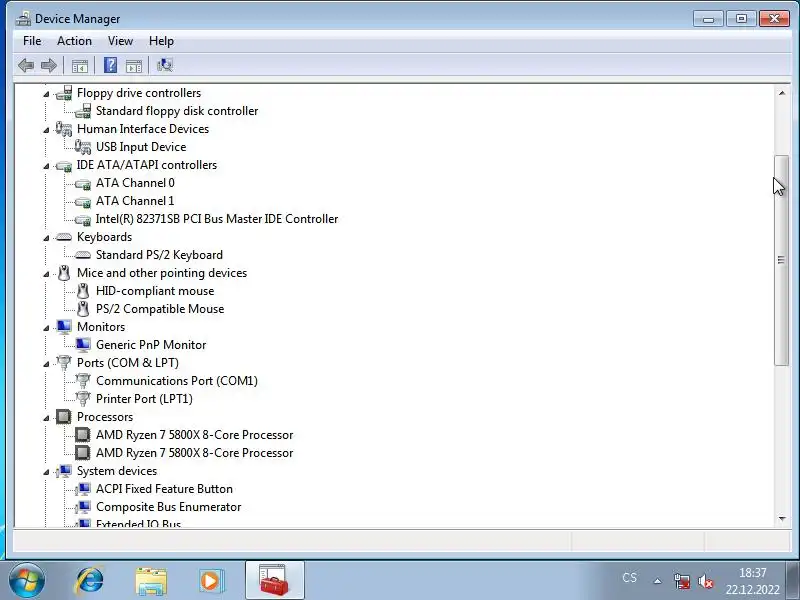Click the USB Input Device icon
Screen dimensions: 800x600
click(83, 147)
